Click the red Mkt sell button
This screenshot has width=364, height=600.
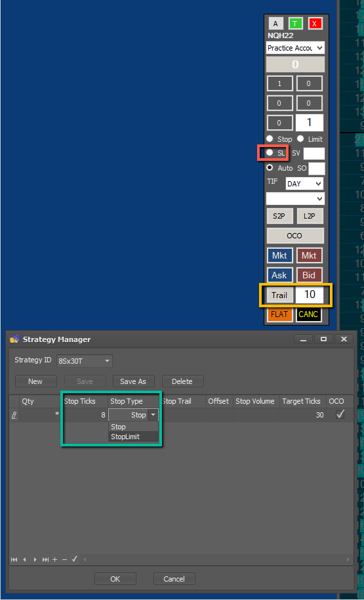309,255
